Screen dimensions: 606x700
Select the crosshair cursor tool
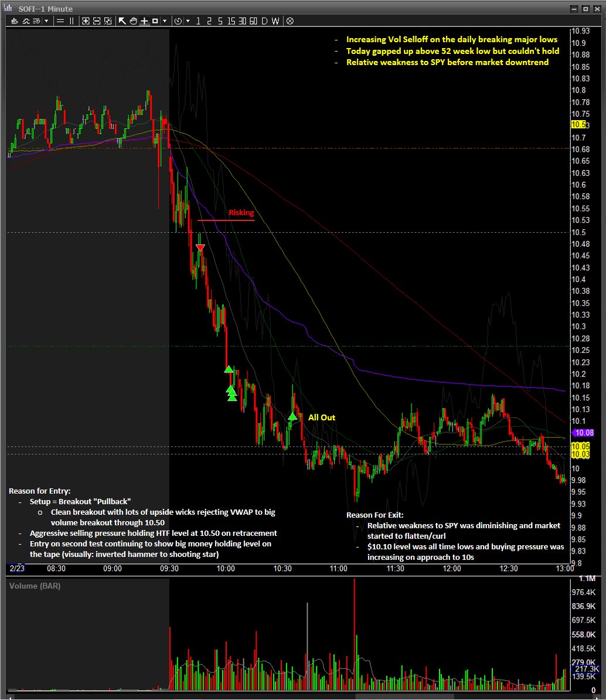[x=144, y=21]
